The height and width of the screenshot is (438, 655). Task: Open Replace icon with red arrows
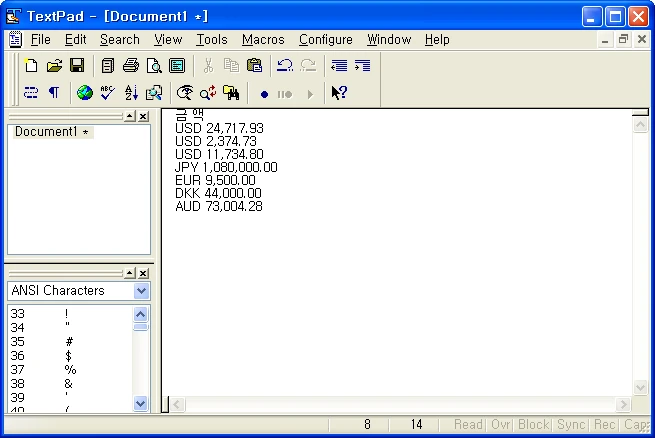point(208,93)
